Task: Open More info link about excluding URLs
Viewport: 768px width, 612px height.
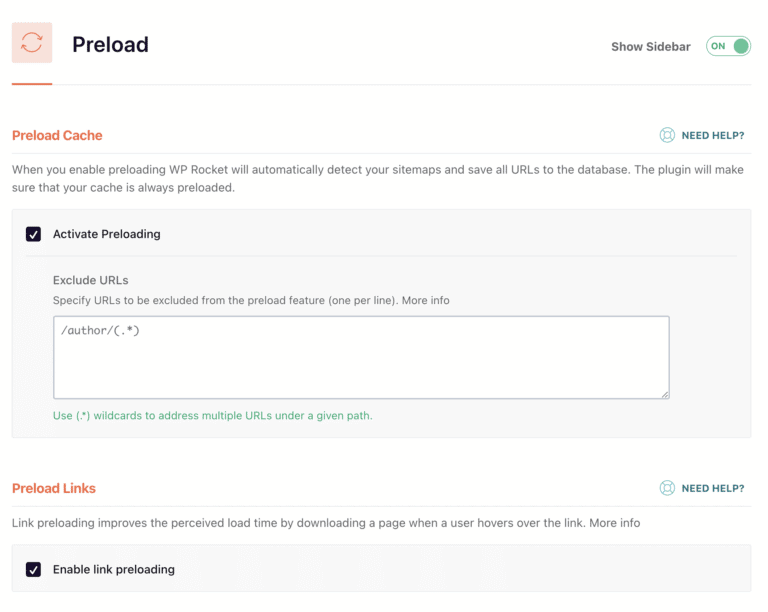Action: point(426,301)
